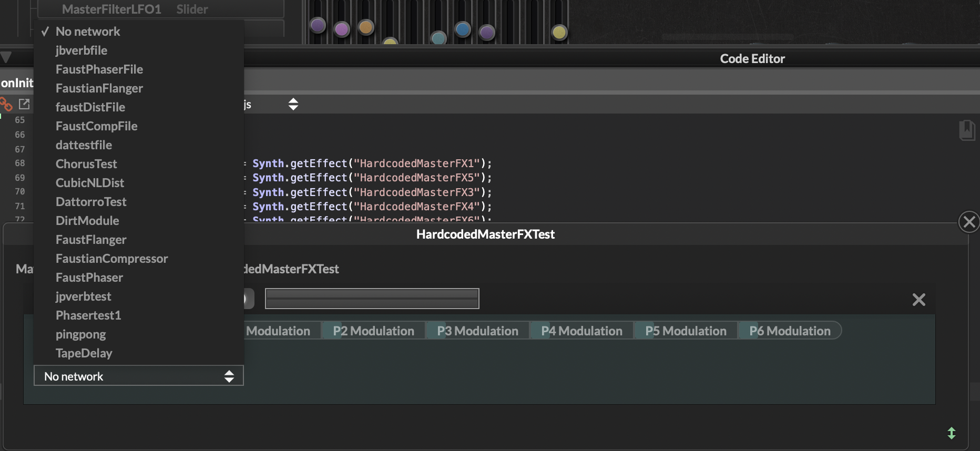The image size is (980, 451).
Task: Select the MasterFilterLFO1 Slider row
Action: [161, 9]
